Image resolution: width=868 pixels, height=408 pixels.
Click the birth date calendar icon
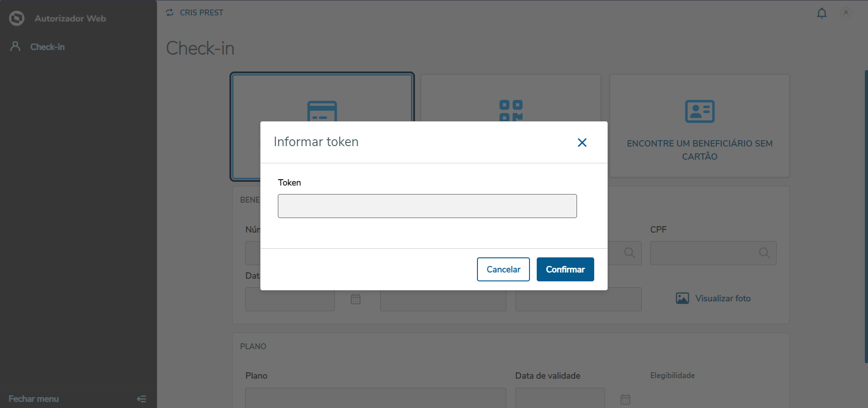355,299
